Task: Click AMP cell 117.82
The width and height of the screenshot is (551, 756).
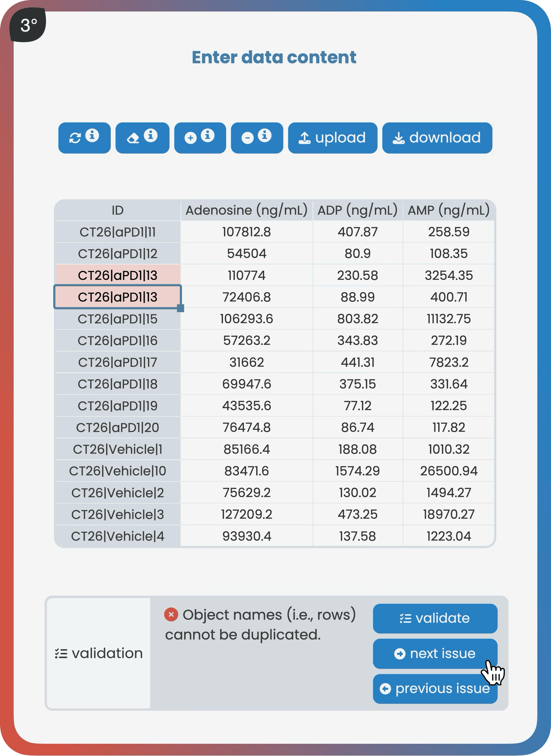Action: click(449, 428)
